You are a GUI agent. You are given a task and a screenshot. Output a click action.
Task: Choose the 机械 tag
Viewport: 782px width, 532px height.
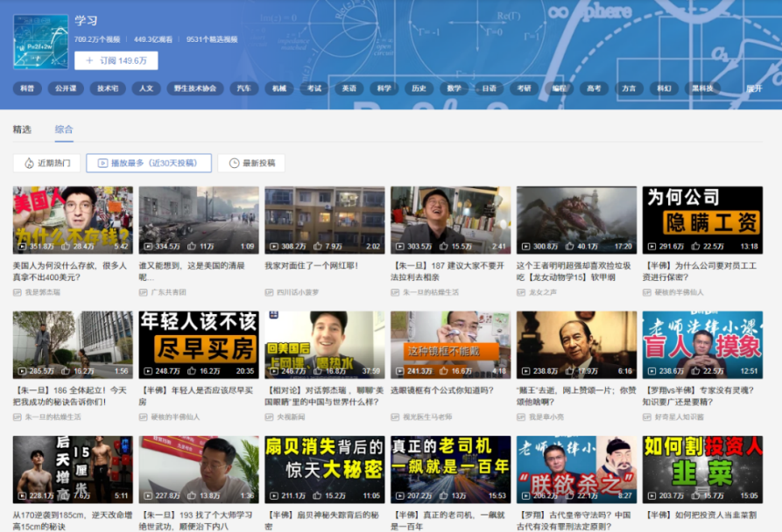(279, 88)
